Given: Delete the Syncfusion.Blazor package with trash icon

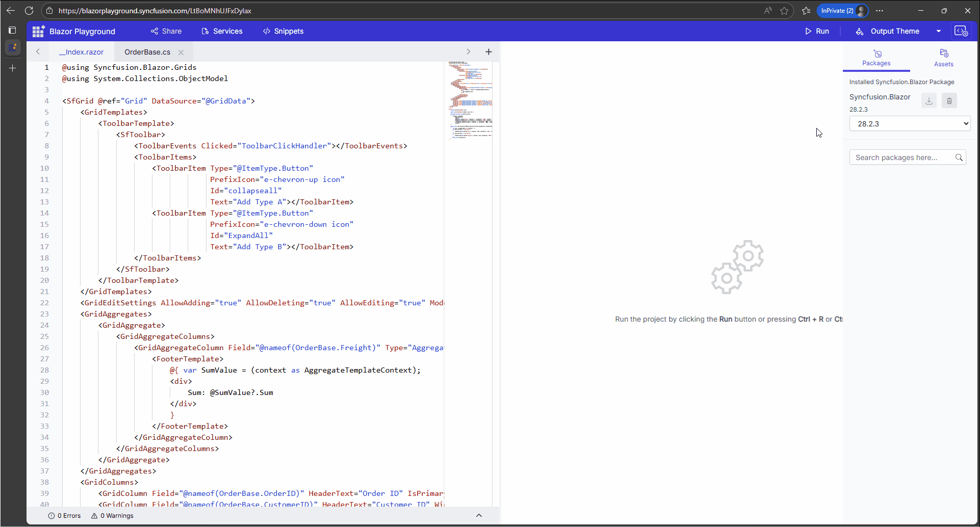Looking at the screenshot, I should 949,100.
